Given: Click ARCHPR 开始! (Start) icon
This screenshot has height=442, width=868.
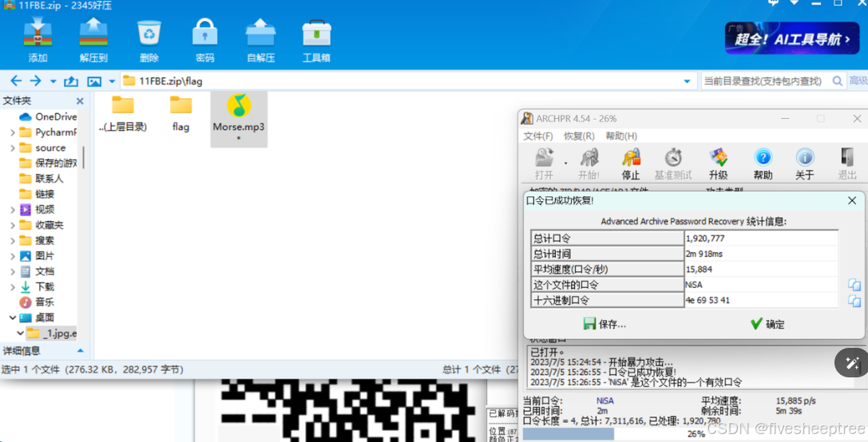Looking at the screenshot, I should coord(589,164).
